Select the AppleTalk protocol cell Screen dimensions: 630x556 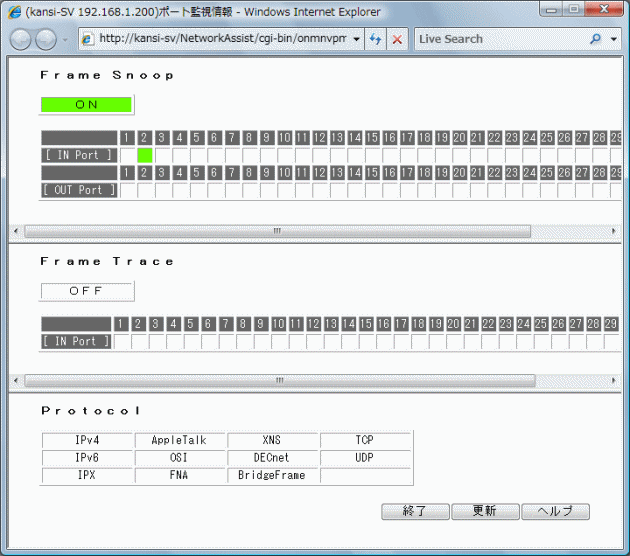(180, 440)
